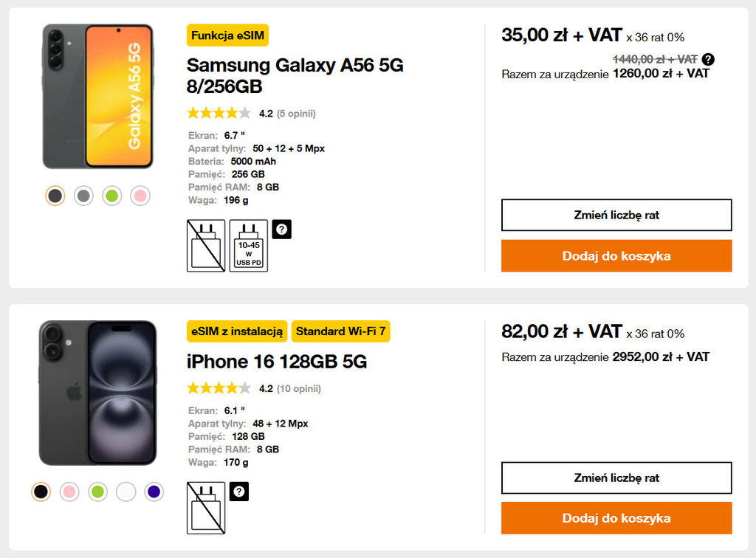Select the white color for iPhone 16
Image resolution: width=756 pixels, height=558 pixels.
[x=126, y=492]
